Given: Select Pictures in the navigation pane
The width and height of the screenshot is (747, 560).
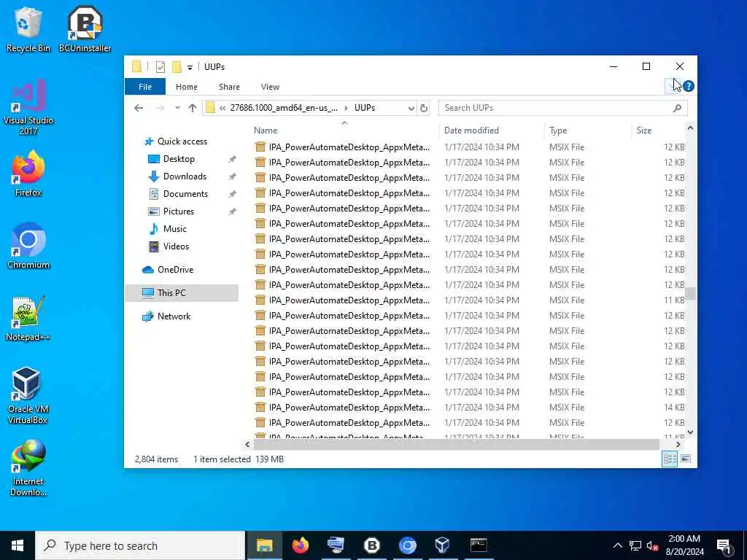Looking at the screenshot, I should 178,211.
